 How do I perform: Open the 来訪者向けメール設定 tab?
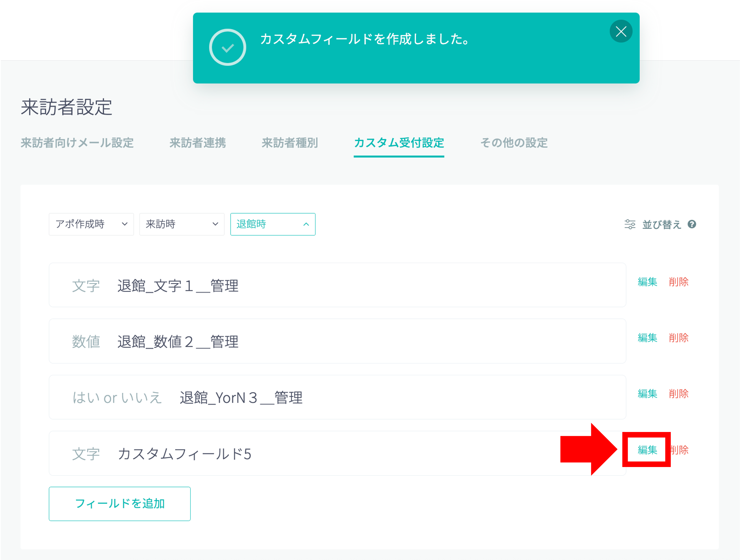coord(77,143)
